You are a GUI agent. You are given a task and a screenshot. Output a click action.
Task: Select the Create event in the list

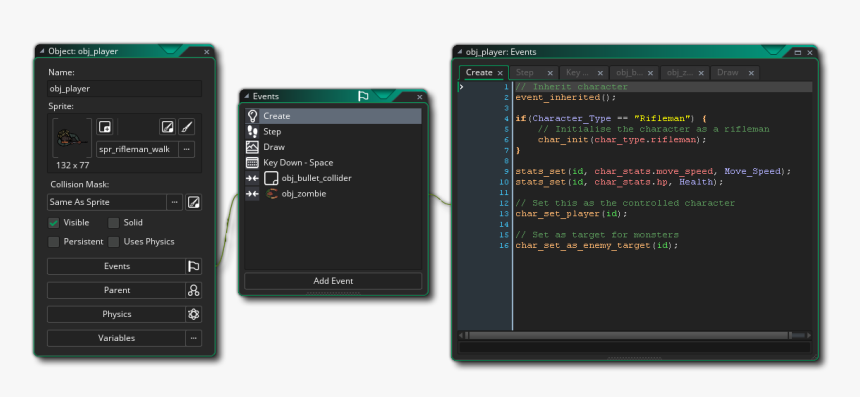click(333, 116)
